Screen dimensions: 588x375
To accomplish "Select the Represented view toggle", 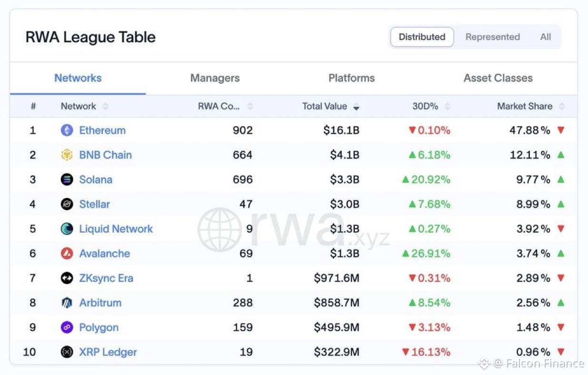I will tap(492, 37).
